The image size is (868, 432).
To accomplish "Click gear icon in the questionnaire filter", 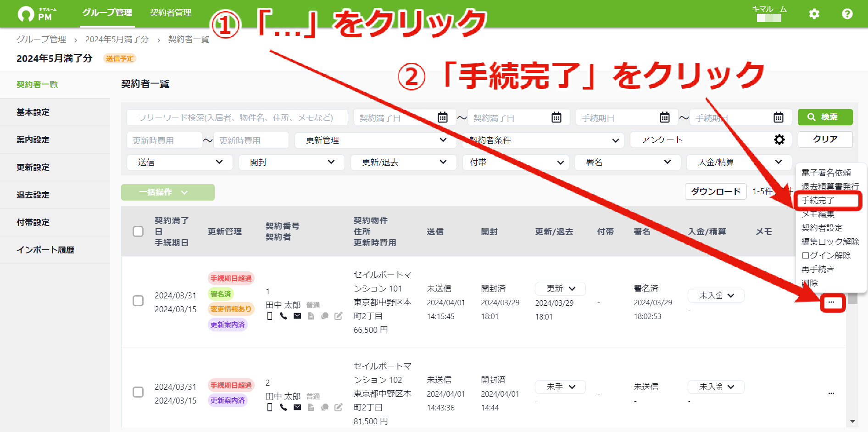I will click(779, 140).
